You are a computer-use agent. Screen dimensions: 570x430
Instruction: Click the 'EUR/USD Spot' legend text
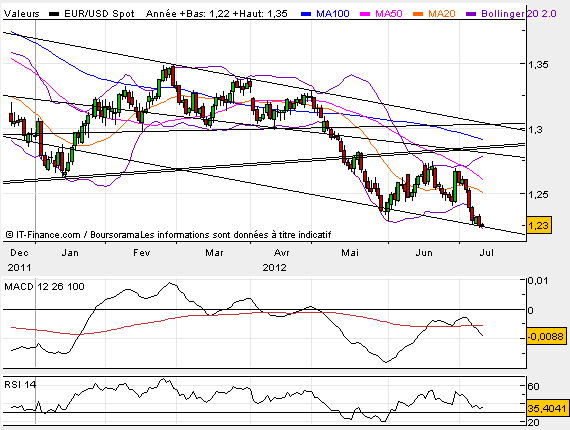pos(99,14)
